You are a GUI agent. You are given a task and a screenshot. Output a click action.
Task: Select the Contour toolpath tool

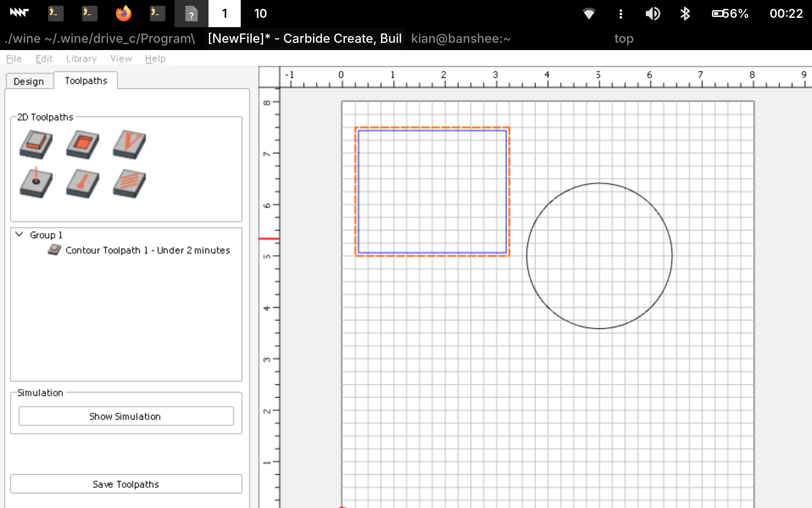click(x=36, y=145)
